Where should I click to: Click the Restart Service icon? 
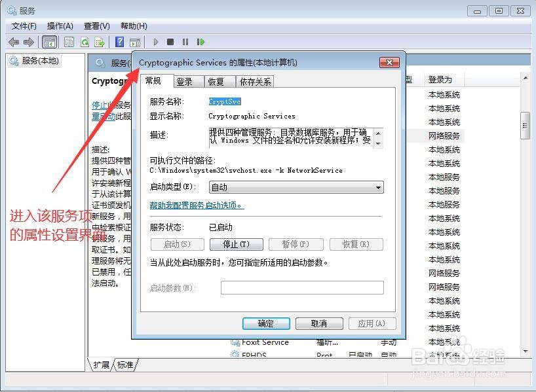click(201, 42)
